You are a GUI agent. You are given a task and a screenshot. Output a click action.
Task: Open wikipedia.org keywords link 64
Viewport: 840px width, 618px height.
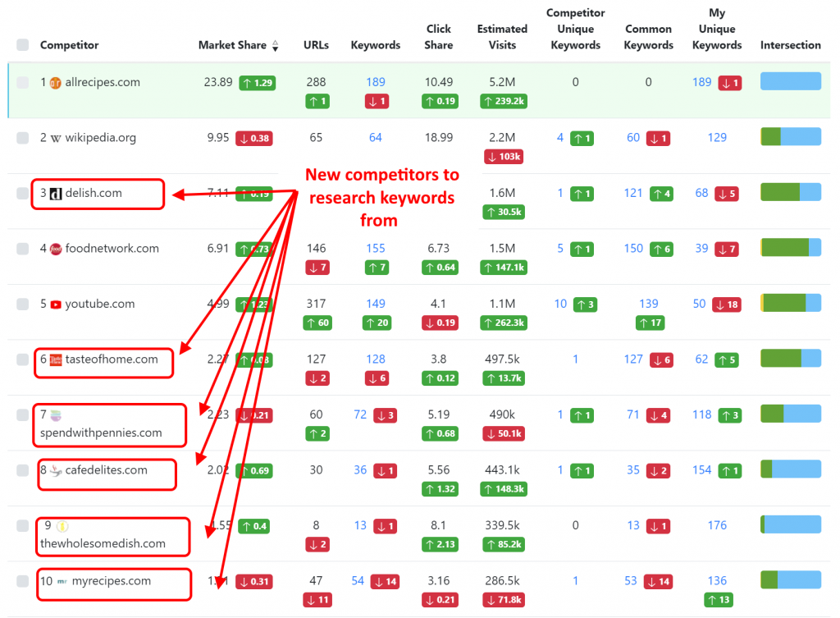[x=376, y=138]
